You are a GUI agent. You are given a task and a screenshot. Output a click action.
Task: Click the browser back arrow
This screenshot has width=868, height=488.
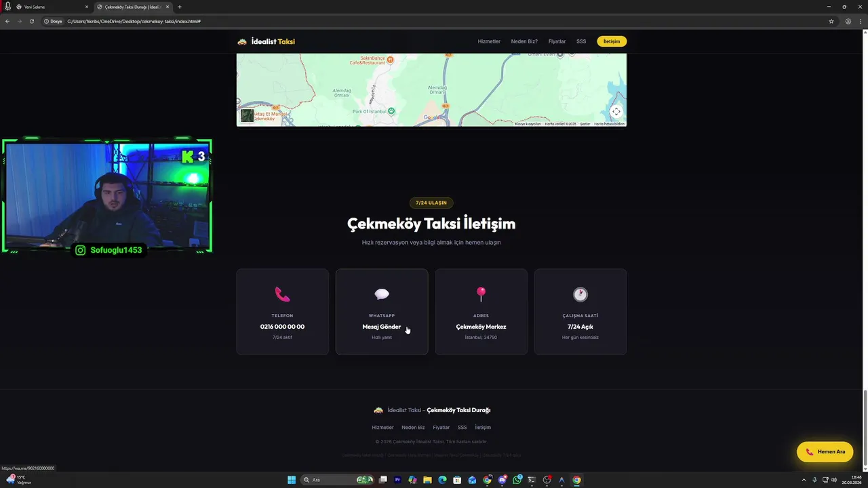pos(7,21)
